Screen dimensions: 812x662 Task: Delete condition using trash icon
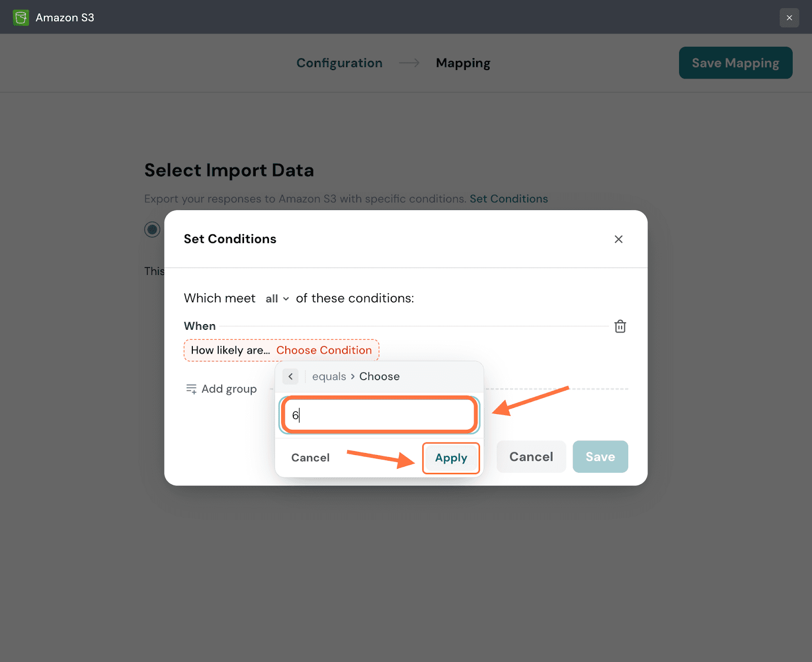(620, 326)
